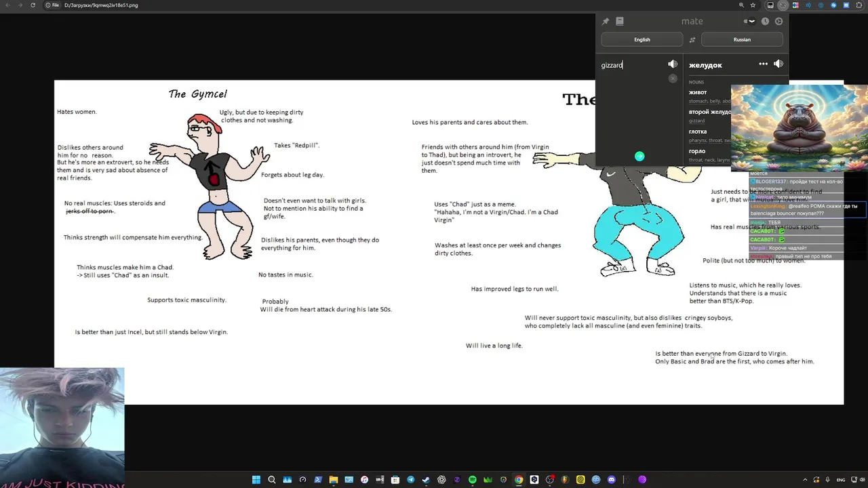
Task: Toggle Mate dark mode switch
Action: [x=749, y=22]
